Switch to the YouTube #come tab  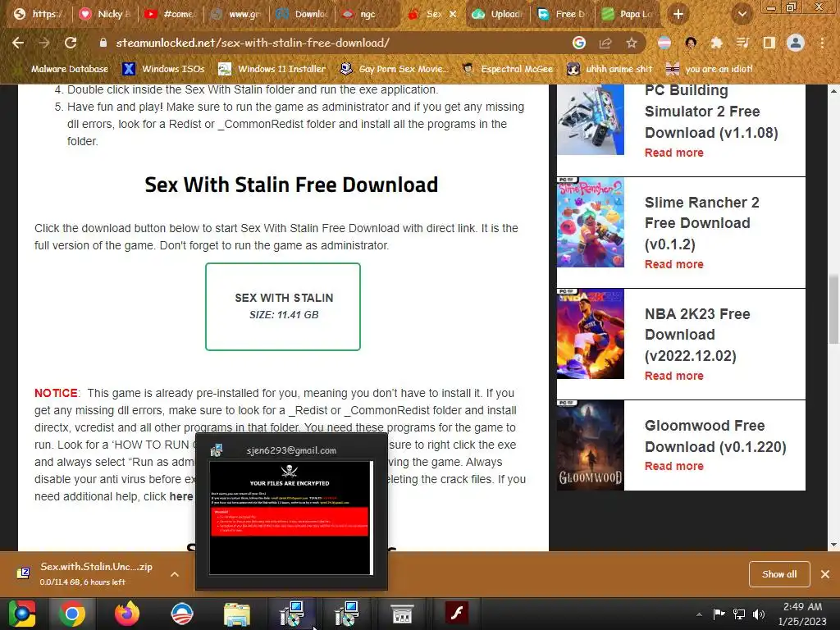coord(171,14)
